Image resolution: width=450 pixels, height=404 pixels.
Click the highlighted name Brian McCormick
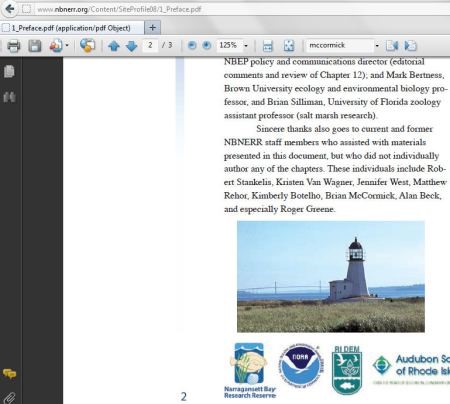tap(360, 195)
